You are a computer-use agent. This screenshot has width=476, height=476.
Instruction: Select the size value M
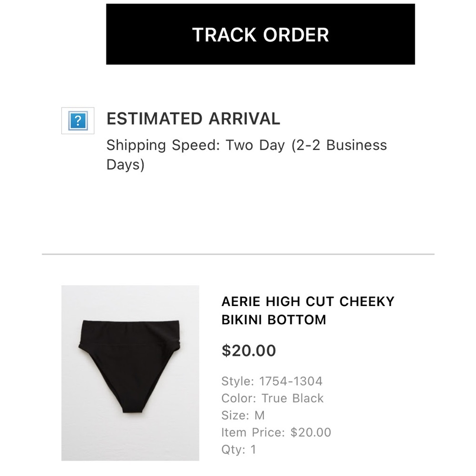259,415
